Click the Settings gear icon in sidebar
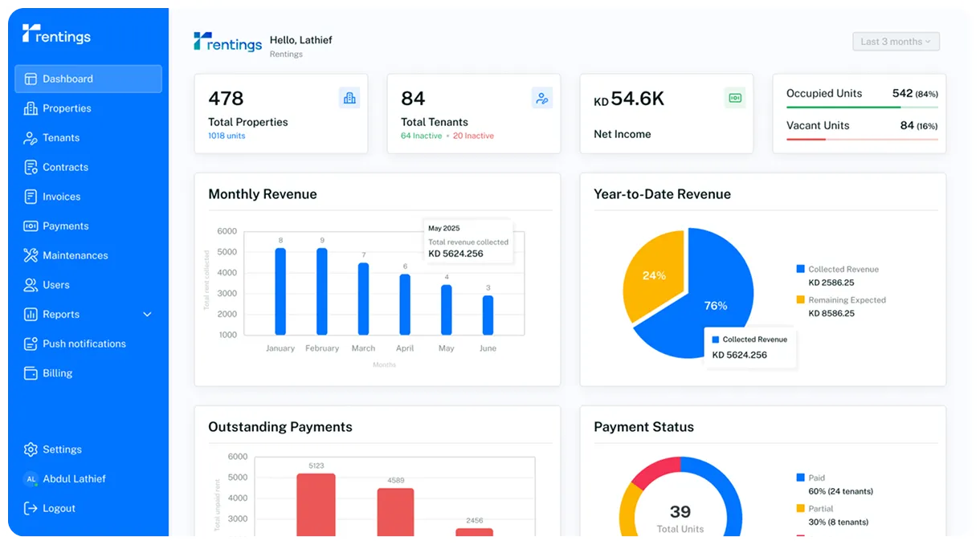 pyautogui.click(x=31, y=449)
